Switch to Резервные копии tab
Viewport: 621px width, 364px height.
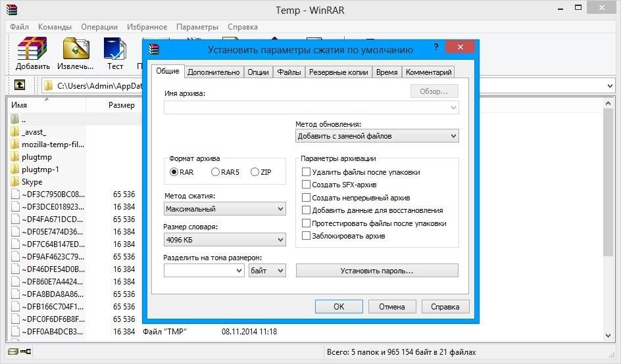(x=339, y=72)
